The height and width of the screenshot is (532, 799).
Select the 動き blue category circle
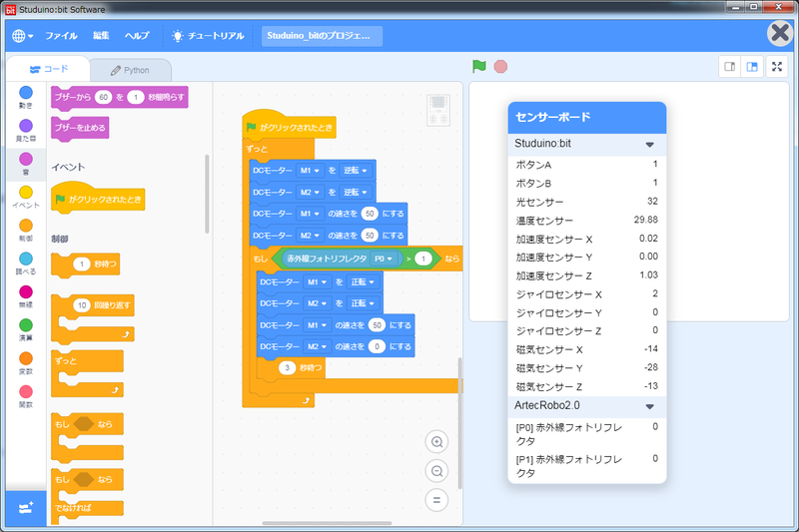pos(26,92)
